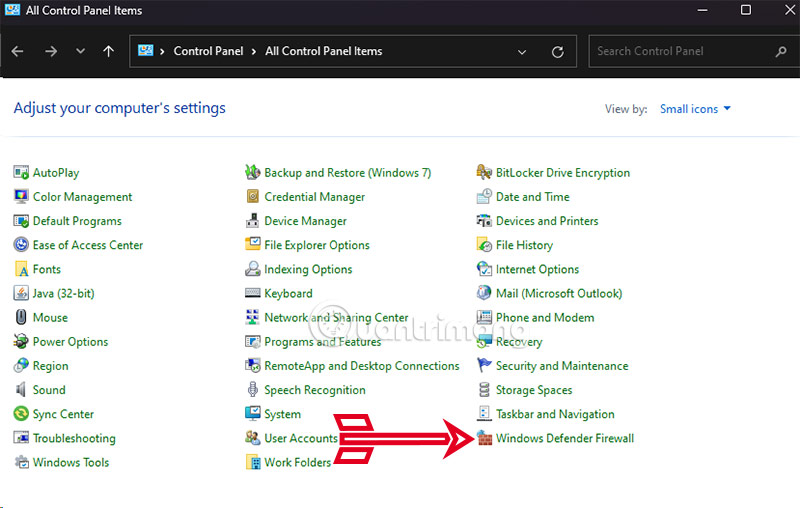Open File History link
Viewport: 800px width, 508px height.
(524, 245)
